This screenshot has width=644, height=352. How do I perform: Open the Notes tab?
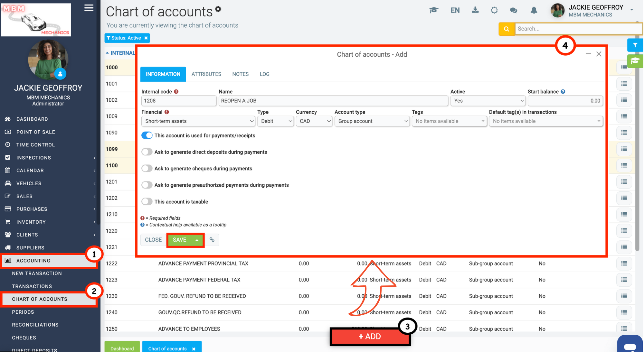(x=240, y=74)
